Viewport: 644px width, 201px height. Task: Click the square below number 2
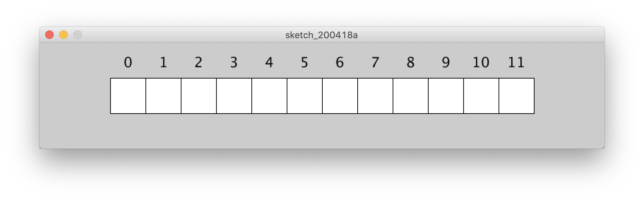pyautogui.click(x=199, y=96)
